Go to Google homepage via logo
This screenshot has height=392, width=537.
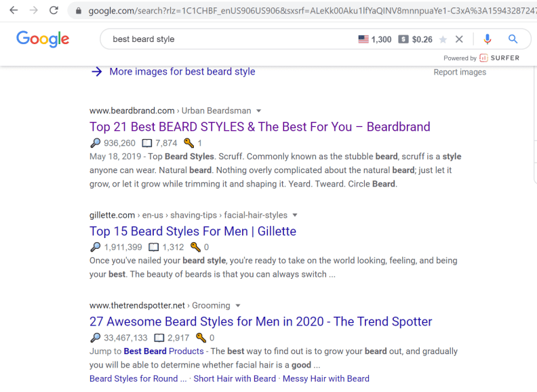(x=43, y=39)
